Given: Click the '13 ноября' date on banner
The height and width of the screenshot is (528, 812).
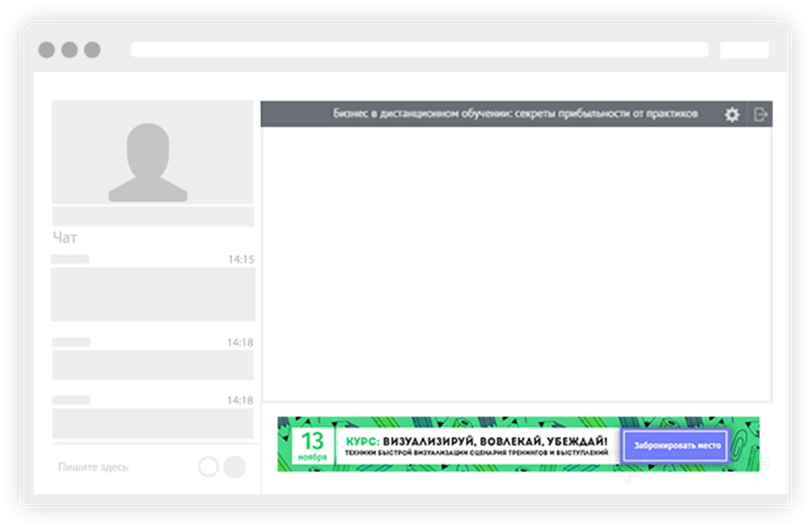Looking at the screenshot, I should pyautogui.click(x=313, y=445).
